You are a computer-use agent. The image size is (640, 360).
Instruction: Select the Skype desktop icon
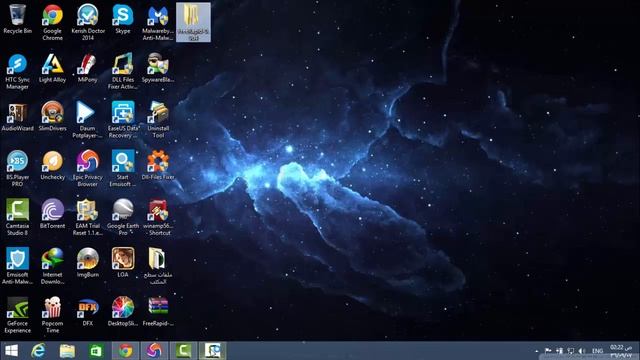(123, 20)
